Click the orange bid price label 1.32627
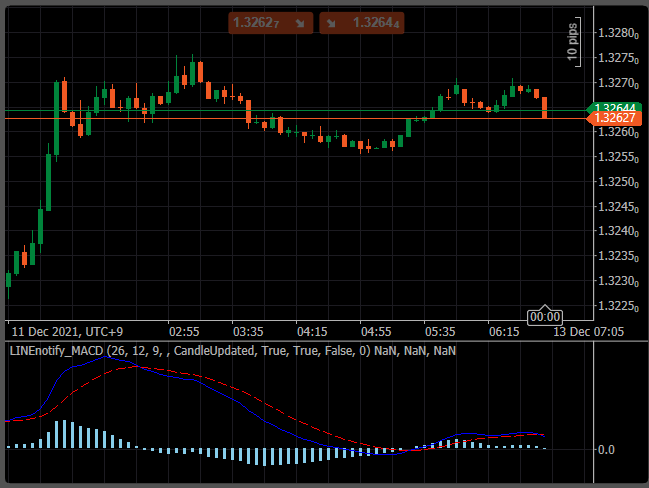The width and height of the screenshot is (649, 488). (614, 118)
